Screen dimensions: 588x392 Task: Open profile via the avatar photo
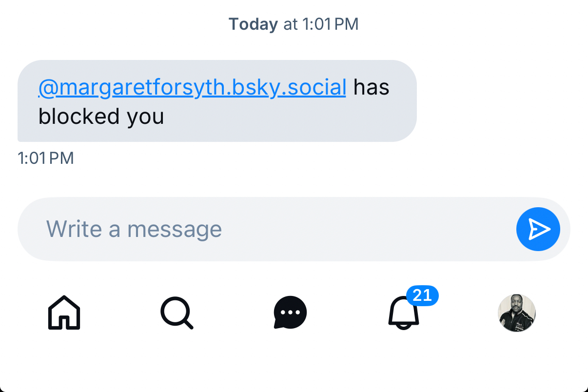pyautogui.click(x=516, y=313)
